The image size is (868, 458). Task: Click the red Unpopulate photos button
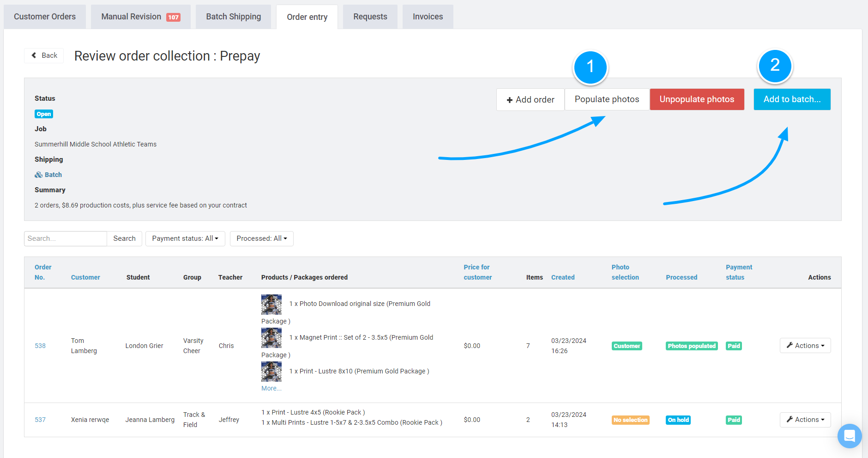pyautogui.click(x=697, y=99)
